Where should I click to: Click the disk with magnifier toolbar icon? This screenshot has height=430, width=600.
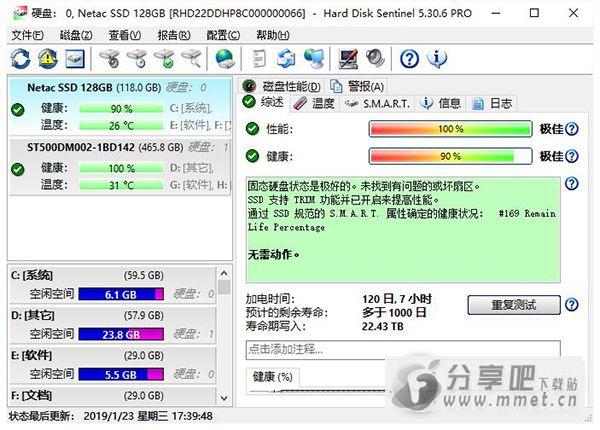192,59
